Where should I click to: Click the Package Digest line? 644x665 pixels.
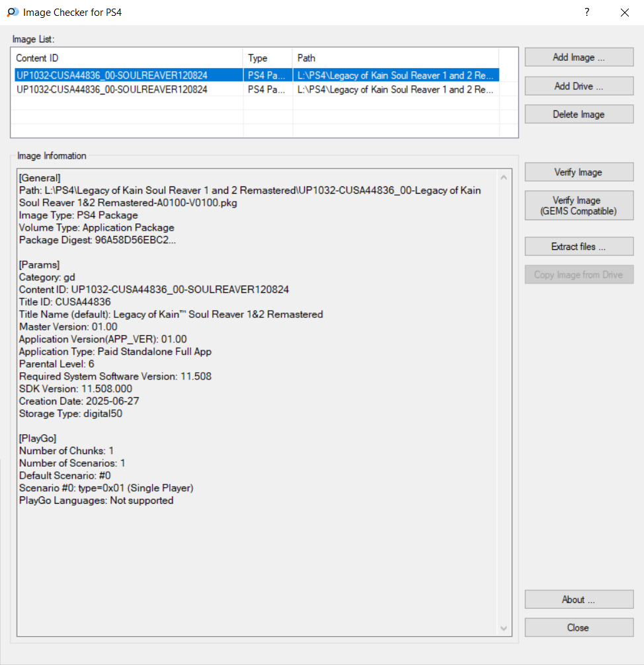pos(97,240)
